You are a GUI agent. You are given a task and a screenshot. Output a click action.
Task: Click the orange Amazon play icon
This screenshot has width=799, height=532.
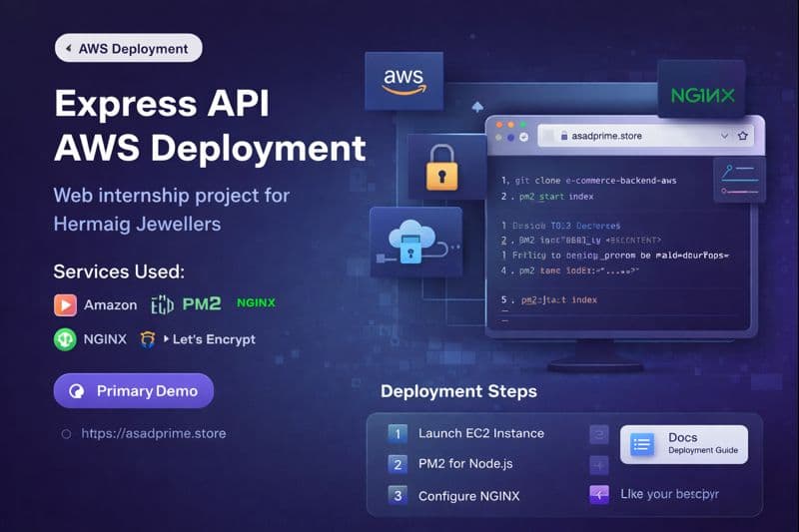coord(65,305)
